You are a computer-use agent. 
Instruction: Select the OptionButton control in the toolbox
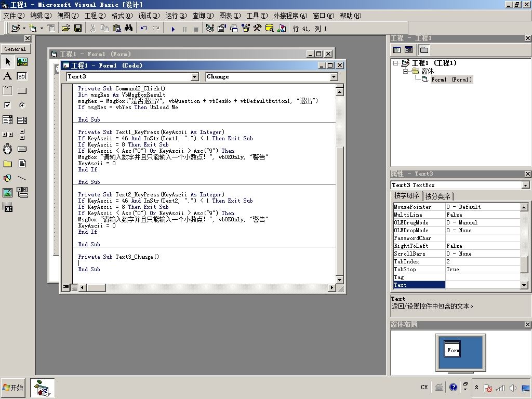click(x=22, y=105)
